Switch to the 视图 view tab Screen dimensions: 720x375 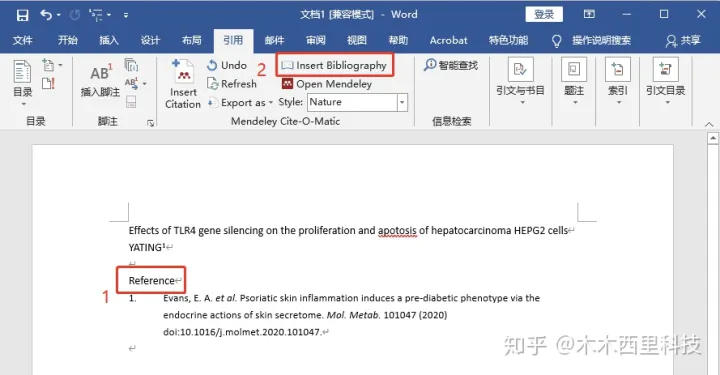(357, 40)
